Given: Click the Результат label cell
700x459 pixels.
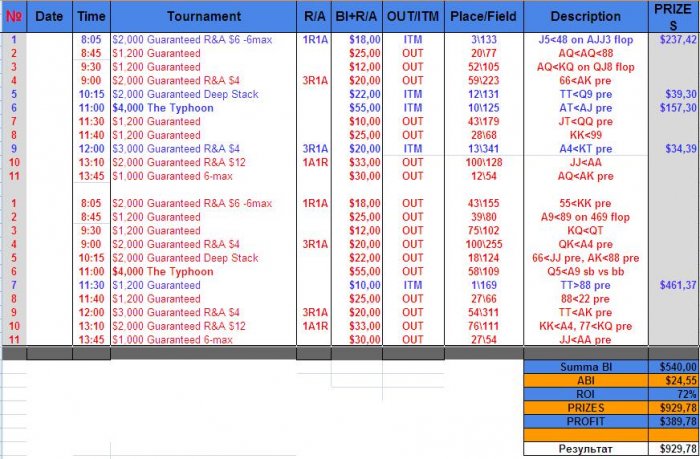Looking at the screenshot, I should (x=586, y=449).
